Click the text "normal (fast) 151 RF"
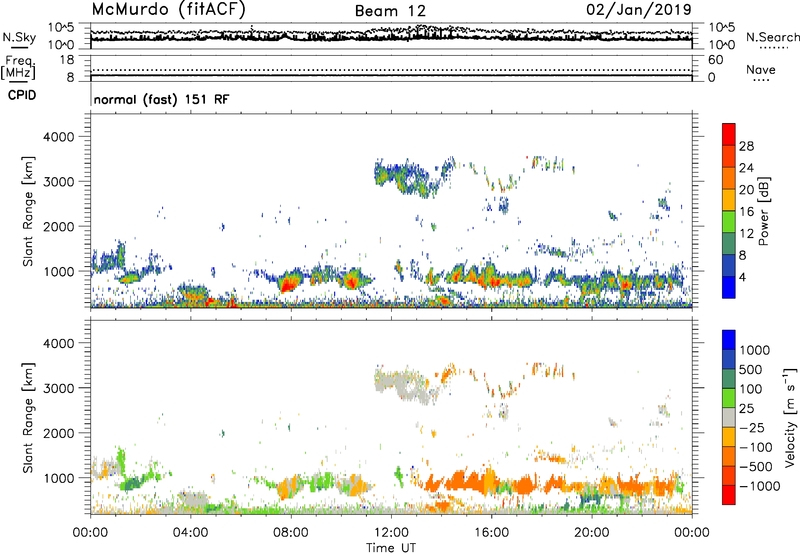 click(161, 99)
